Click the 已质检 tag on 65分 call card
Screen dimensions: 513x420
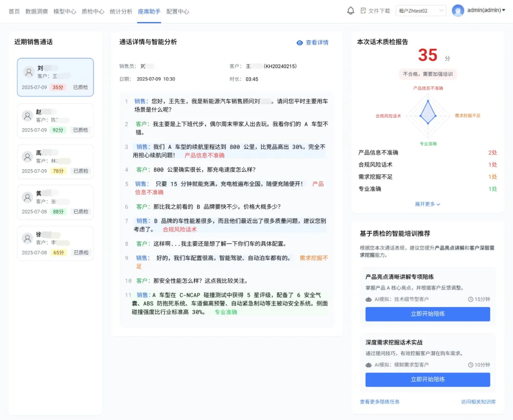81,253
